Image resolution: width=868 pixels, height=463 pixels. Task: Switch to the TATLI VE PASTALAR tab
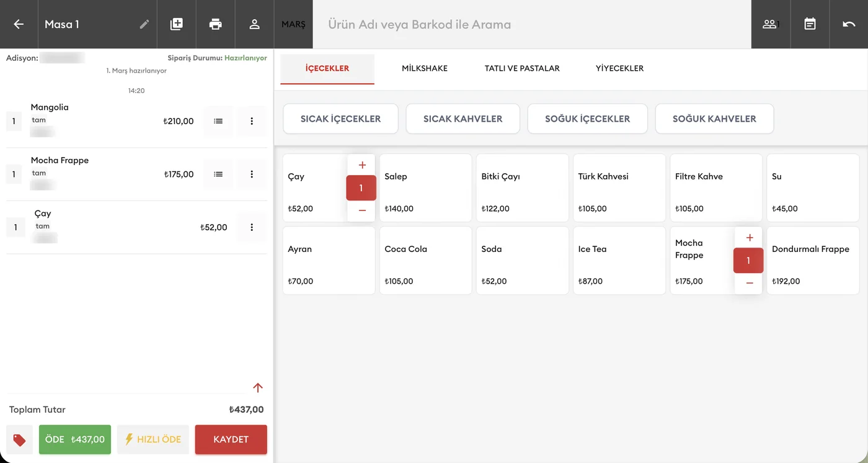[x=522, y=68]
